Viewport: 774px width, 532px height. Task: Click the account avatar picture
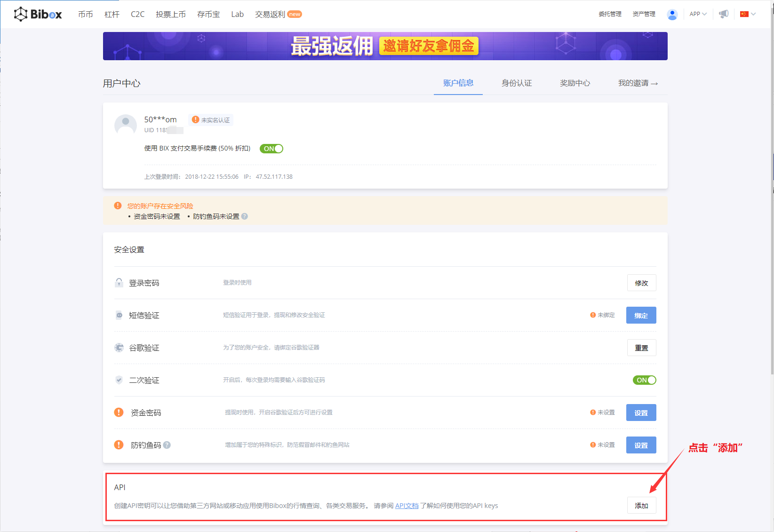126,125
